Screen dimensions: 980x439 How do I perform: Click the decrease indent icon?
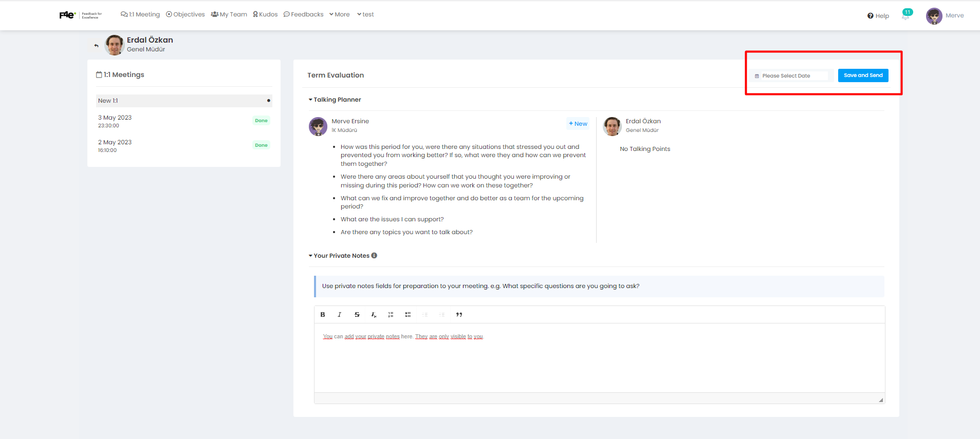425,315
